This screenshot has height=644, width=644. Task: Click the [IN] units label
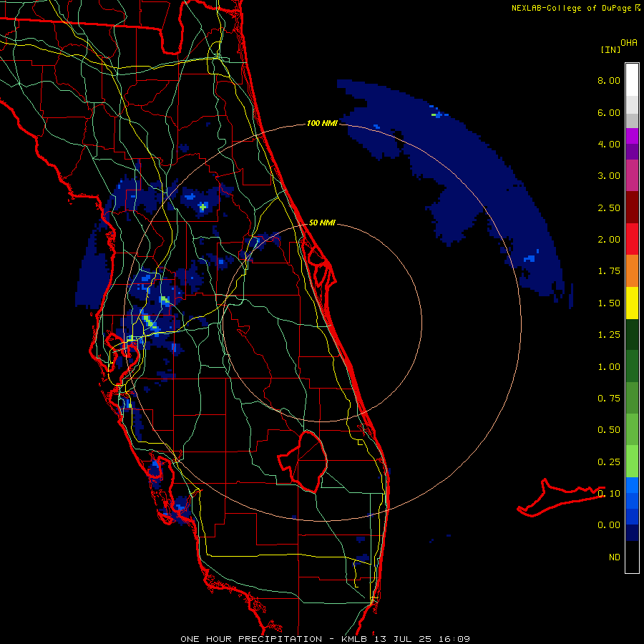[x=610, y=49]
